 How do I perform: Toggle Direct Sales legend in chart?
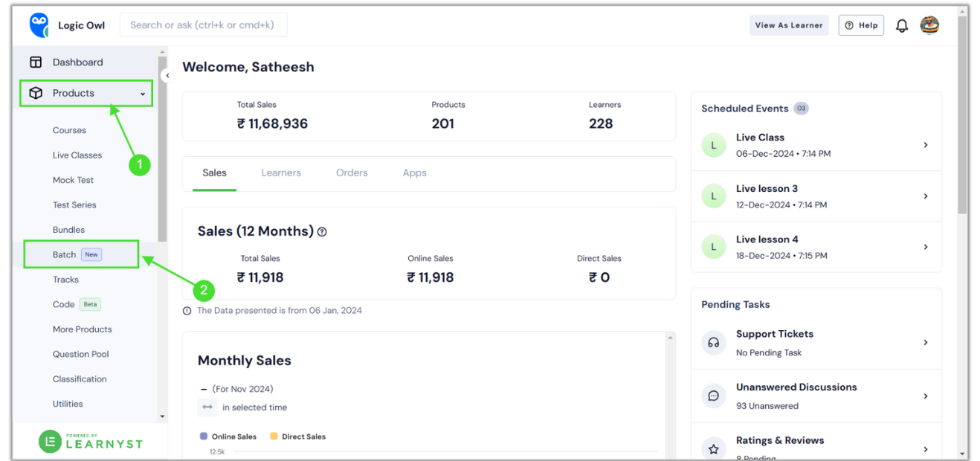coord(297,436)
